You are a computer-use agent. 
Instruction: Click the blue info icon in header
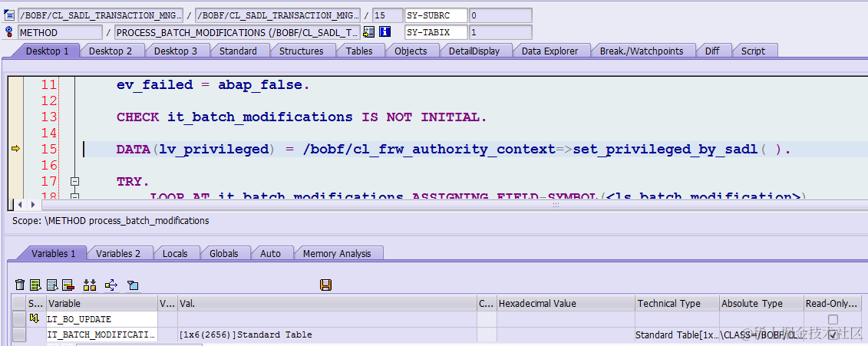click(385, 32)
